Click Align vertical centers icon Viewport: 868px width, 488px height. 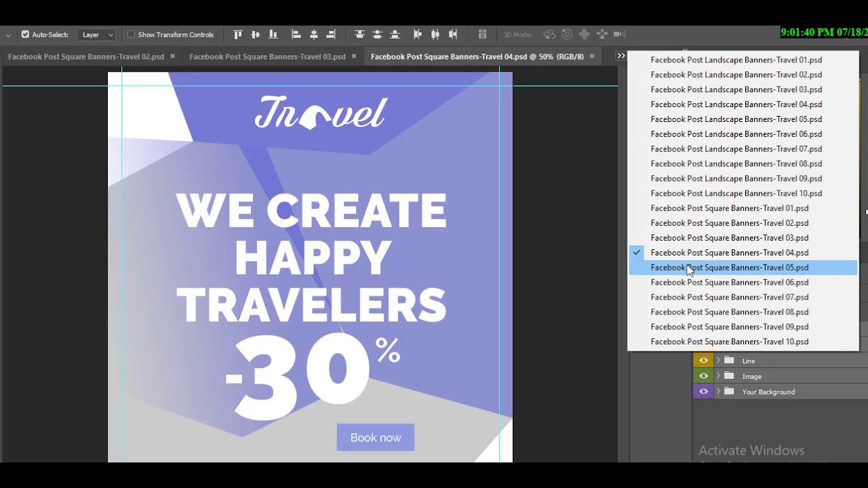(255, 35)
